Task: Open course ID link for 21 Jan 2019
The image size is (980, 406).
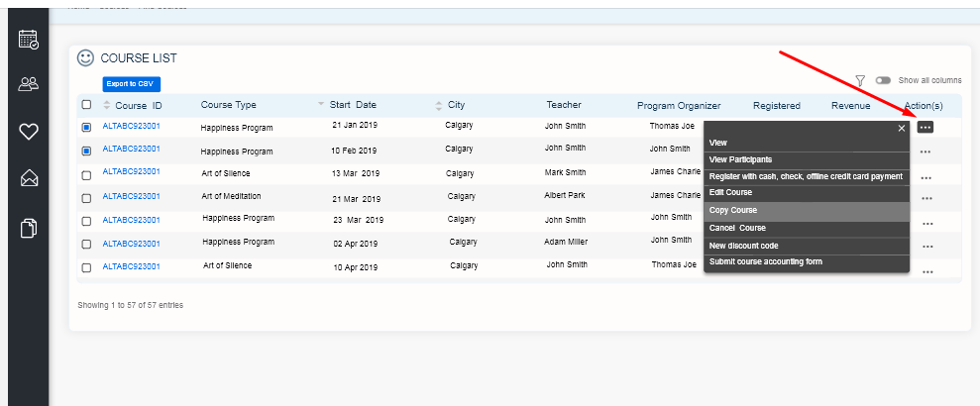Action: pyautogui.click(x=131, y=126)
